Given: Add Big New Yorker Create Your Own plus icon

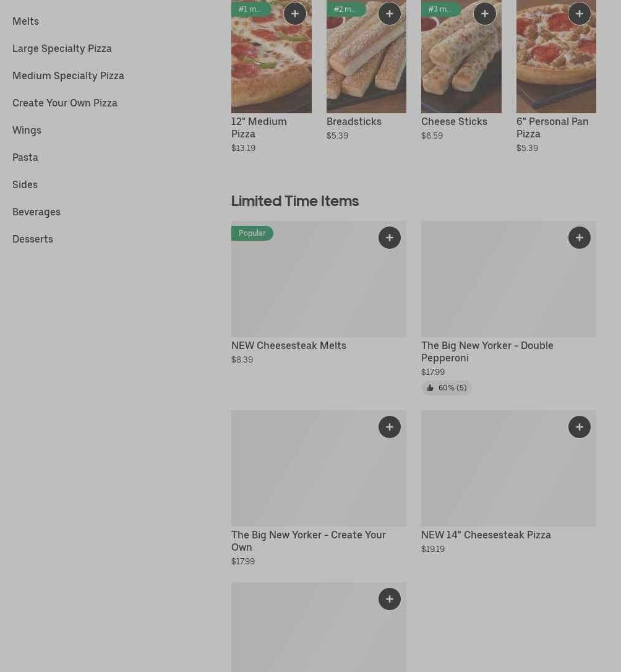Looking at the screenshot, I should click(x=390, y=427).
